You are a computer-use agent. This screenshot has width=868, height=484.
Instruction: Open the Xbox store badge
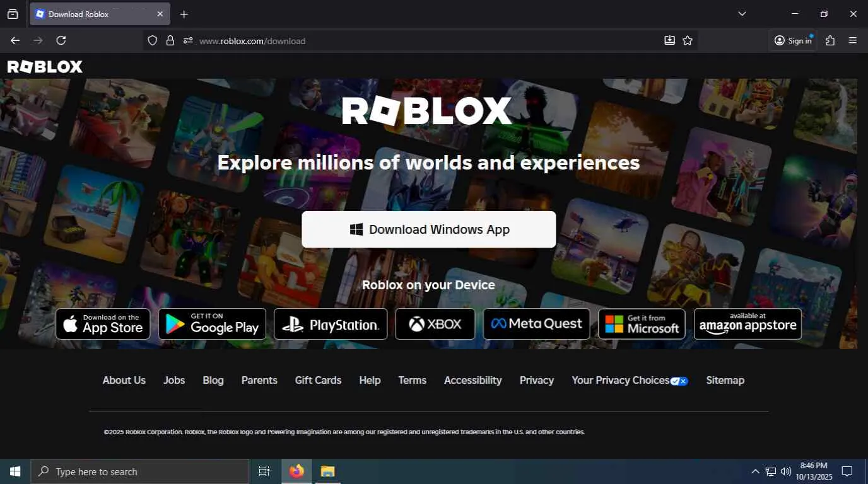click(x=435, y=324)
